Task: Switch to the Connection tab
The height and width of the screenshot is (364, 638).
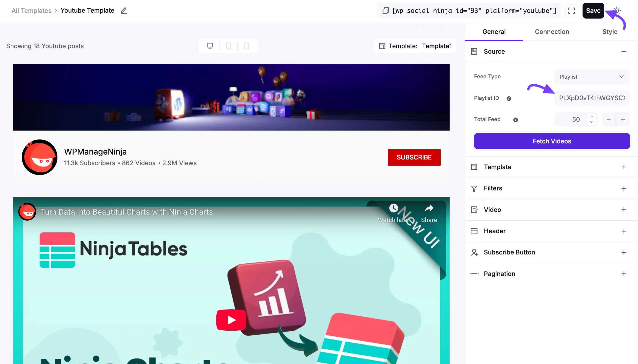Action: 552,32
